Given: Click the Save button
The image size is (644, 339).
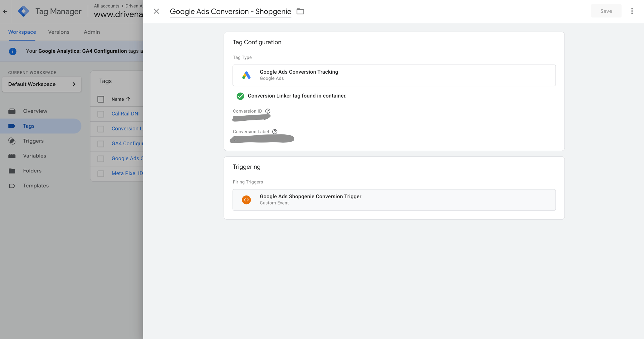Looking at the screenshot, I should click(606, 11).
